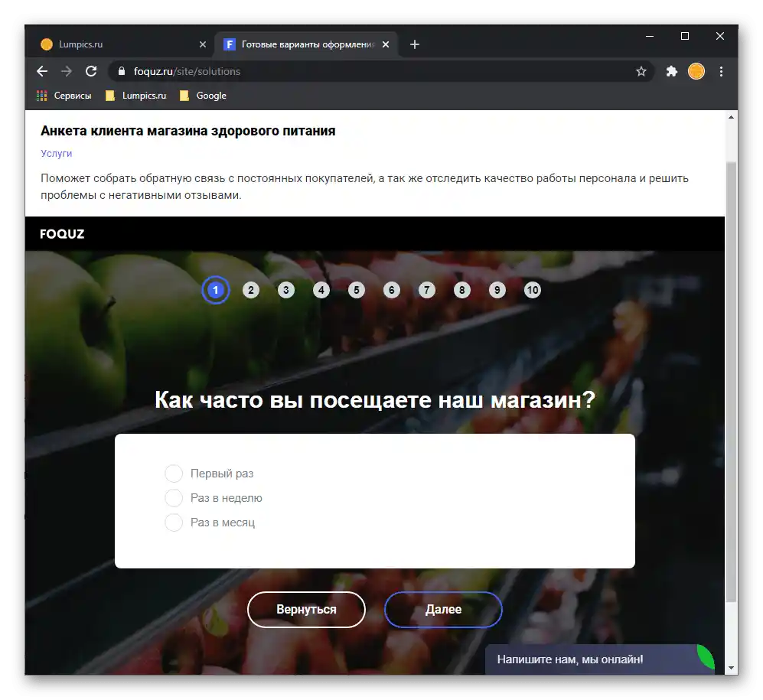Viewport: 763px width, 700px height.
Task: Click the vertical scrollbar thumb
Action: [731, 382]
